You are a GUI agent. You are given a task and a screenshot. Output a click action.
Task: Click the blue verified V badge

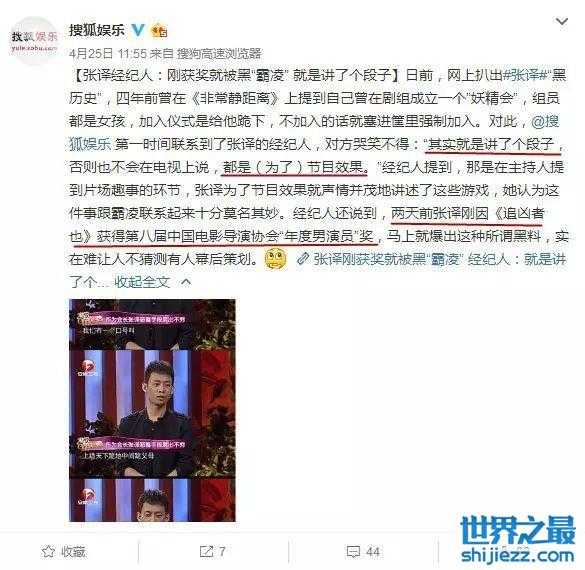coord(138,30)
